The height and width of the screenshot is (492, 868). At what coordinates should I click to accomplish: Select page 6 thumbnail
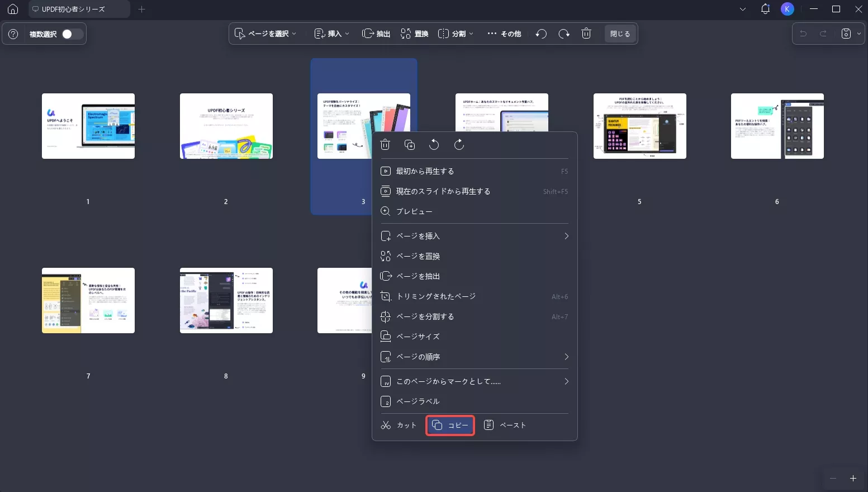pos(777,126)
